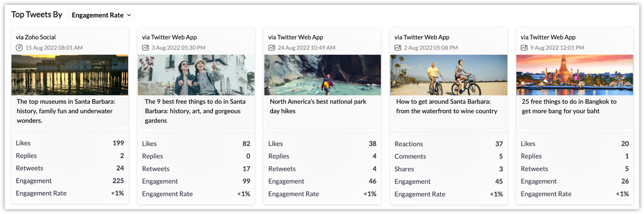Open the Santa Barbara pier sunset thumbnail
Image resolution: width=644 pixels, height=214 pixels.
tap(70, 75)
